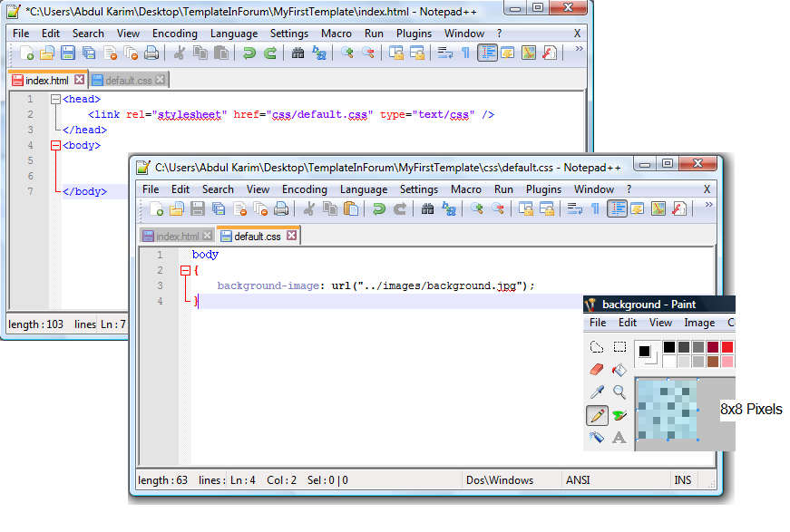Select the Fill With Color bucket tool
Image resolution: width=790 pixels, height=532 pixels.
tap(619, 370)
